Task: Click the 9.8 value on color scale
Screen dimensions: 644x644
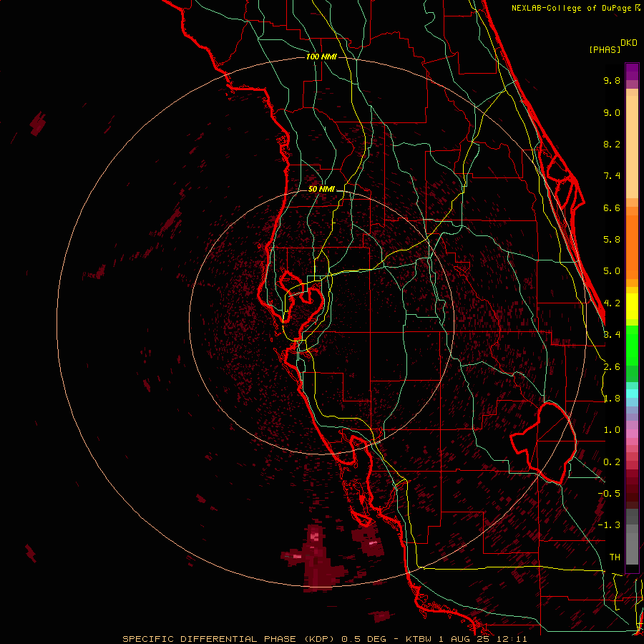Action: pos(612,80)
